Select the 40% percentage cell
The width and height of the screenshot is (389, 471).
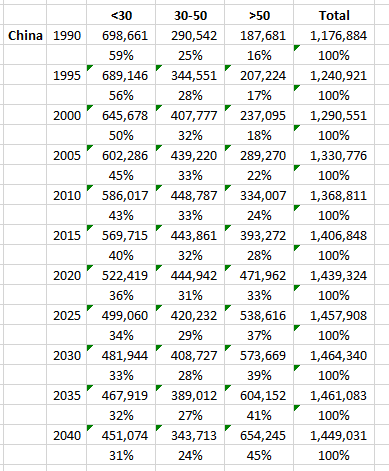tap(121, 255)
